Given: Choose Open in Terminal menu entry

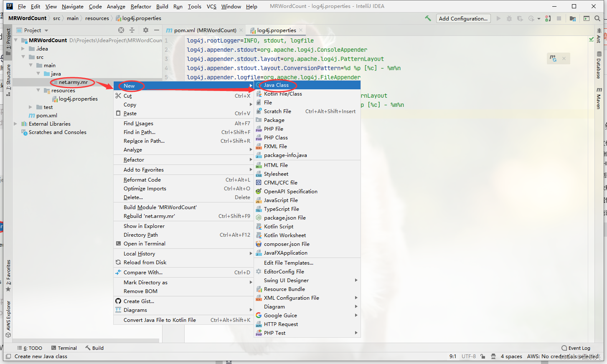Looking at the screenshot, I should pos(183,244).
